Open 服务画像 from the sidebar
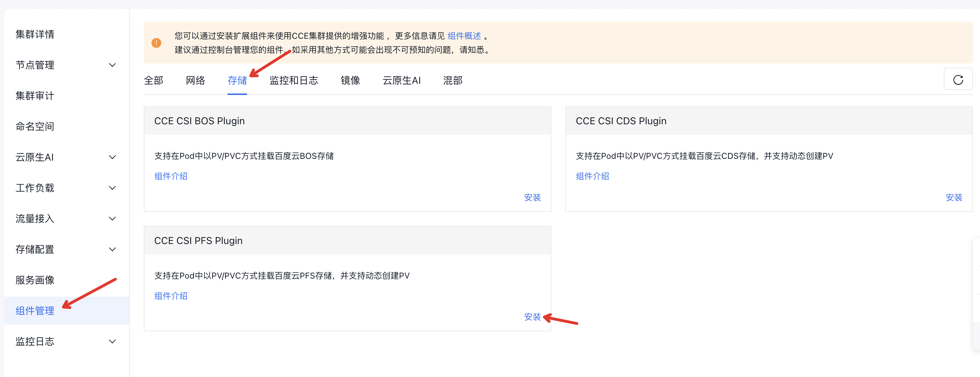 (x=35, y=280)
